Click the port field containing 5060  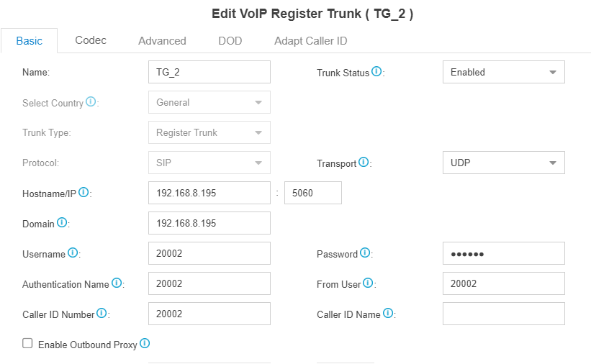(x=313, y=193)
